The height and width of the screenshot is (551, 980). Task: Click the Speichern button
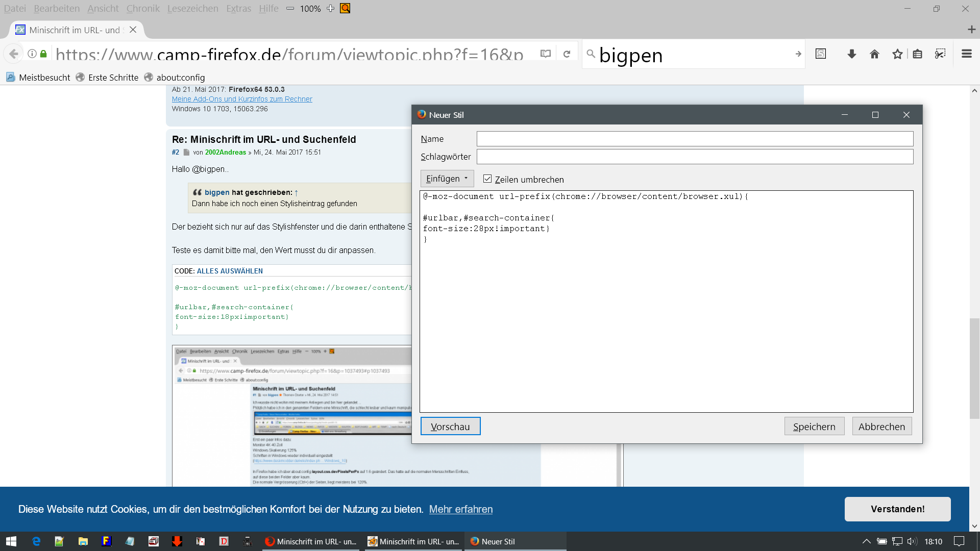[814, 427]
